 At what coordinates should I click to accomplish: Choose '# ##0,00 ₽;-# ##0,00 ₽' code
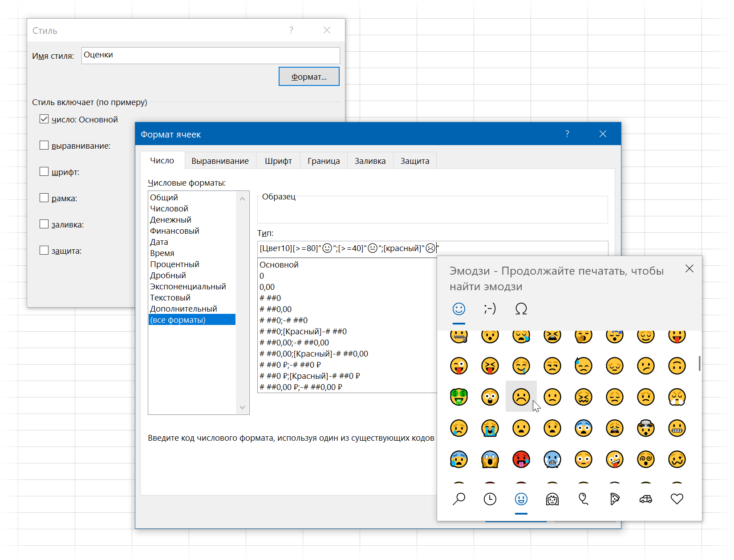pyautogui.click(x=347, y=387)
